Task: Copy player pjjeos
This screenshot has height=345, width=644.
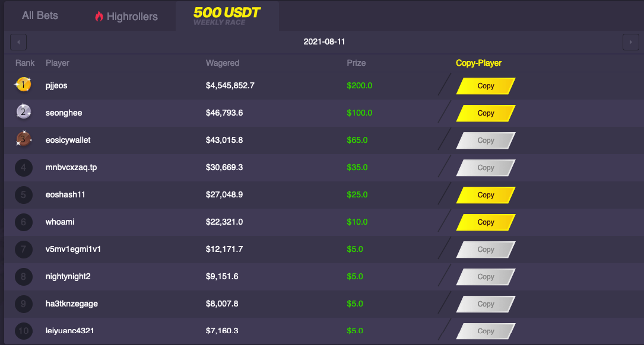Action: [486, 86]
